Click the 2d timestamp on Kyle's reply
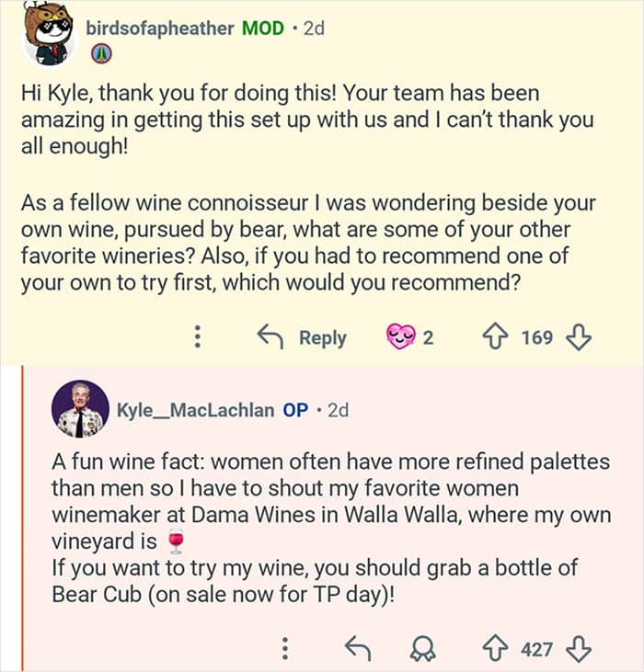 [x=339, y=410]
